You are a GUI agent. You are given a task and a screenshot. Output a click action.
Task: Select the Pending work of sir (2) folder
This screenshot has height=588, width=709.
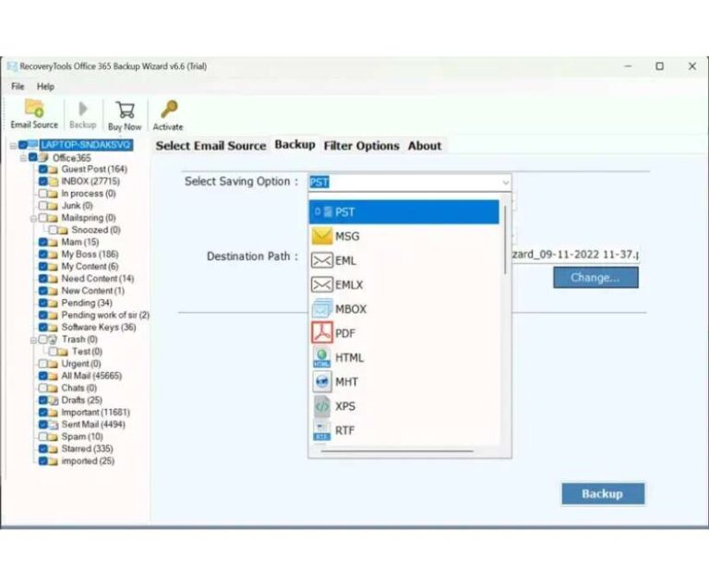click(105, 315)
